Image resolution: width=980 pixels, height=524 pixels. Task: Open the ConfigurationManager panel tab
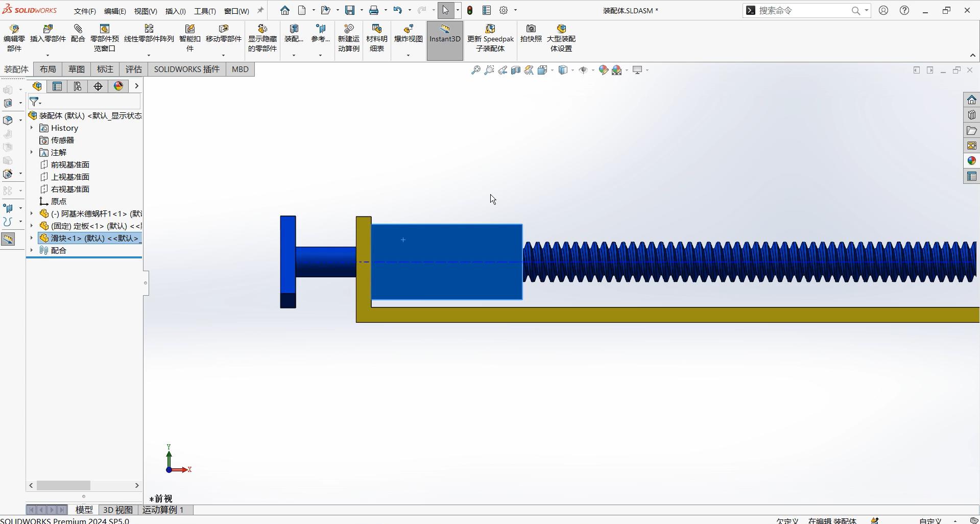[x=78, y=86]
